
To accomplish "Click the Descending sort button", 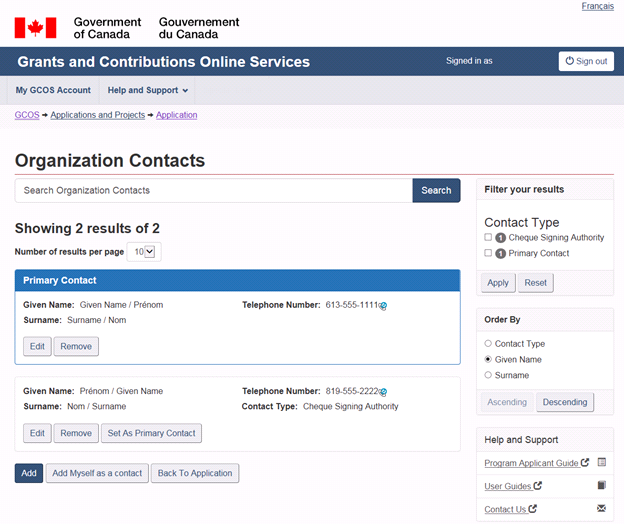I will (565, 402).
